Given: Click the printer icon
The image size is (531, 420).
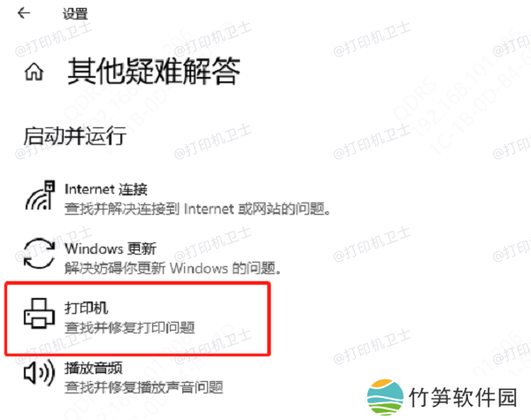Looking at the screenshot, I should (x=39, y=313).
